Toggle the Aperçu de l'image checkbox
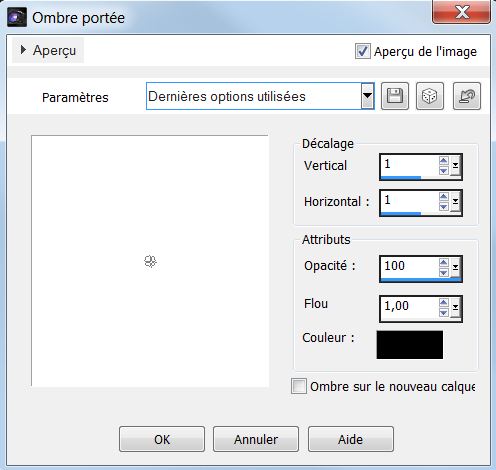Viewport: 496px width, 470px height. click(x=362, y=51)
